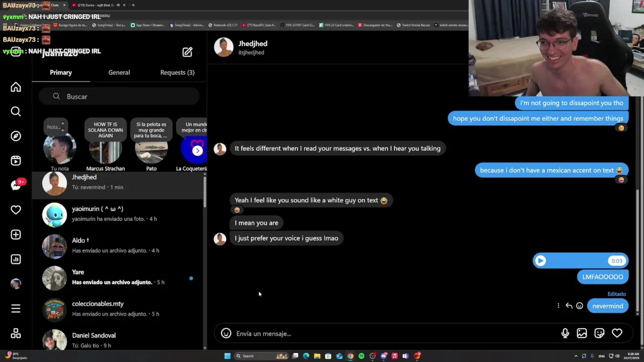Viewport: 644px width, 362px height.
Task: Open the Requests (3) tab
Action: tap(177, 72)
